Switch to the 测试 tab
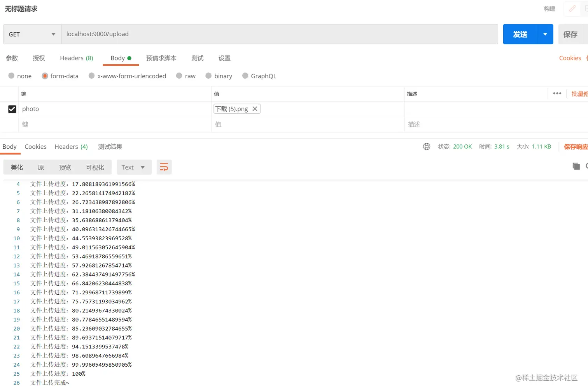The width and height of the screenshot is (588, 392). tap(198, 58)
